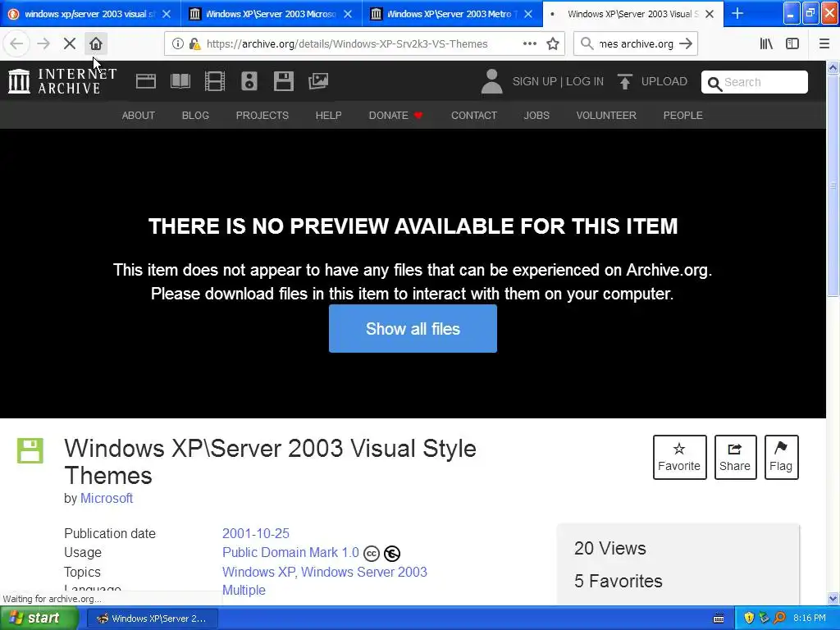This screenshot has height=630, width=840.
Task: Close the 'Windows XP\Server 2003 Metro' tab
Action: coord(529,14)
